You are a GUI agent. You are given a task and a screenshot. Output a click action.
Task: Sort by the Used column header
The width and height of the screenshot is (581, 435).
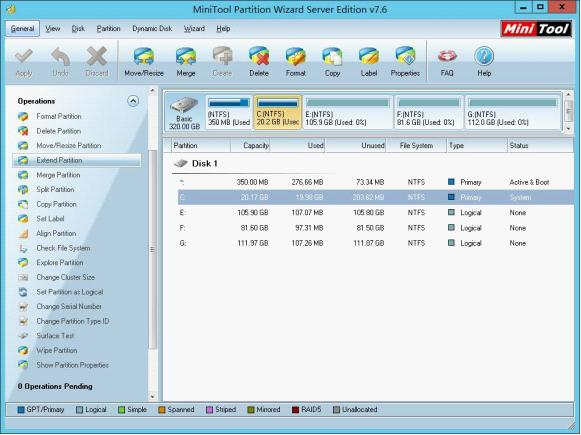tap(297, 146)
